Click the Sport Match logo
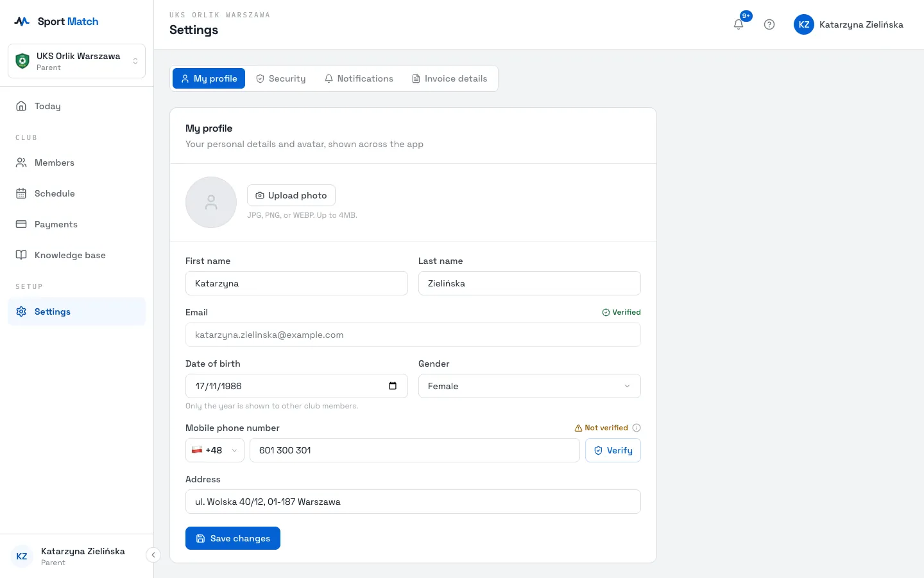Screen dimensions: 924x578 coord(56,21)
